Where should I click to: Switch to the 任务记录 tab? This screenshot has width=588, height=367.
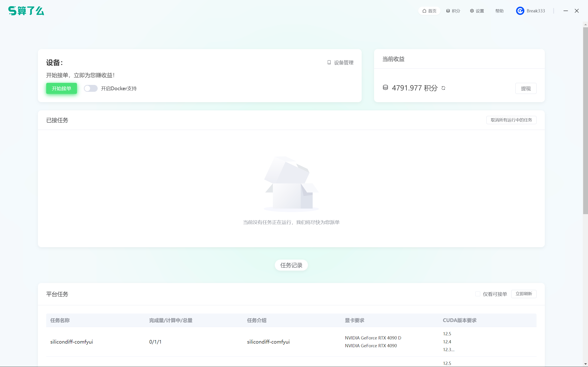(291, 265)
